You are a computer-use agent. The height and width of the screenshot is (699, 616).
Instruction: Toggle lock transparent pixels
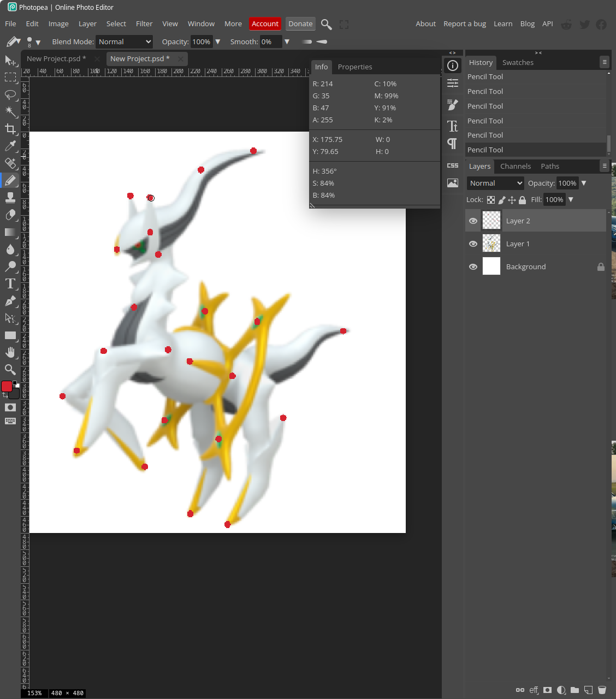491,200
